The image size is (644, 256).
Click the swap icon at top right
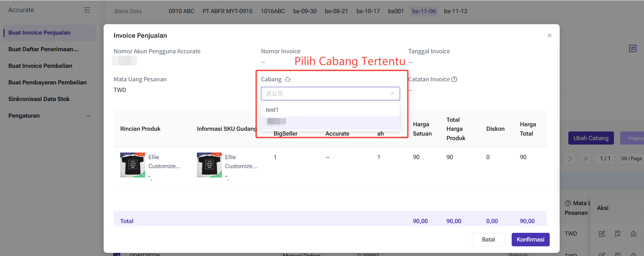point(633,48)
